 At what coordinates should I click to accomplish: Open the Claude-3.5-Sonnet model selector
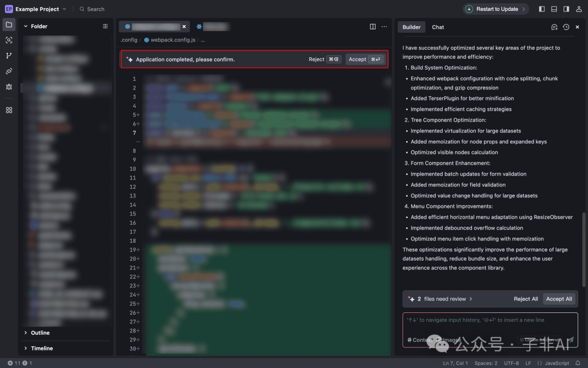point(540,340)
